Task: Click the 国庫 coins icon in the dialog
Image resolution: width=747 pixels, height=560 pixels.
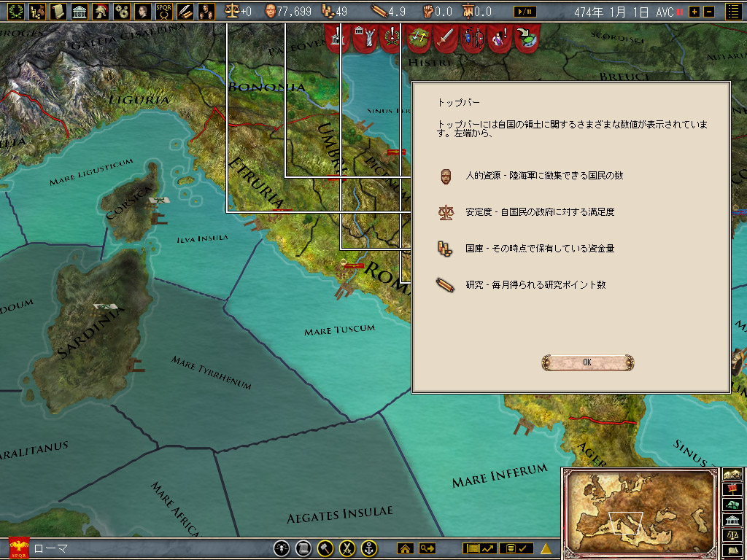Action: click(444, 249)
